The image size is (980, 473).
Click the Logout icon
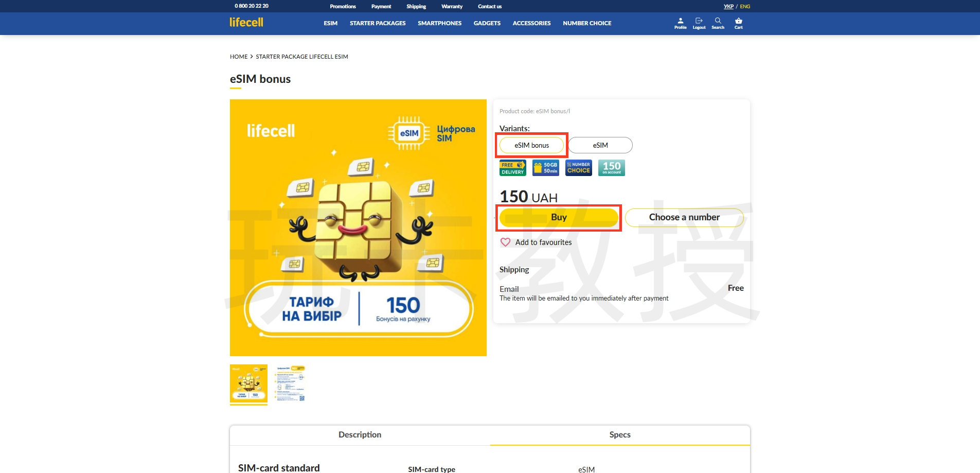(699, 23)
